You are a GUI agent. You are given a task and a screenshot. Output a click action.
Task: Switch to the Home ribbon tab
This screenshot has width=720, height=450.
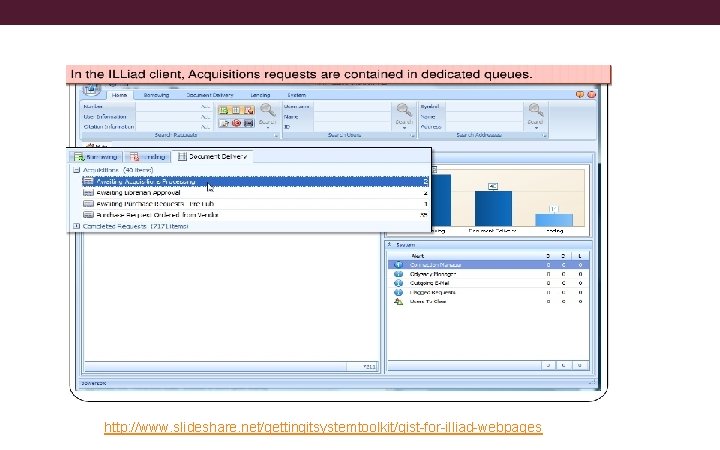[x=119, y=95]
